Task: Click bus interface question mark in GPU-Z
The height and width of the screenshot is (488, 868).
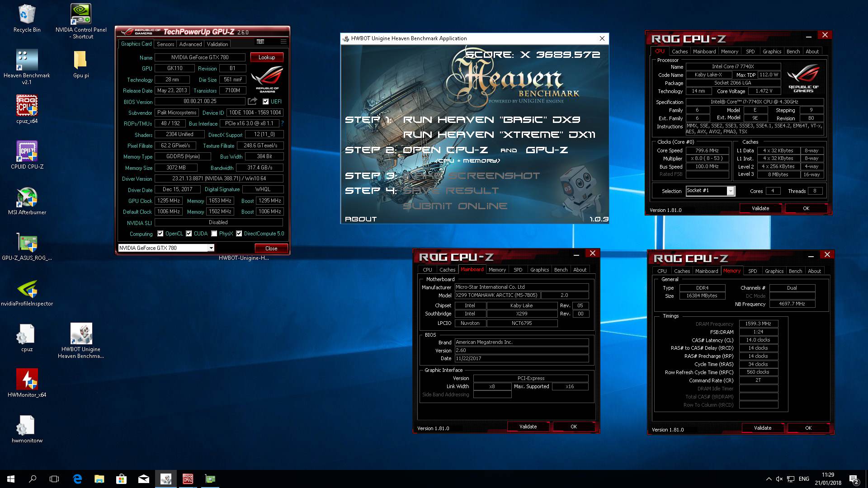Action: [x=282, y=123]
